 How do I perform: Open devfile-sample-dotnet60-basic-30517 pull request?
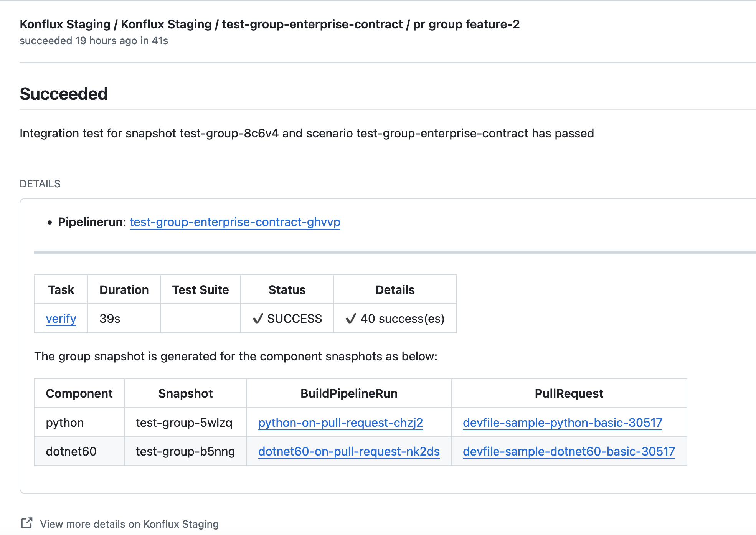coord(569,451)
